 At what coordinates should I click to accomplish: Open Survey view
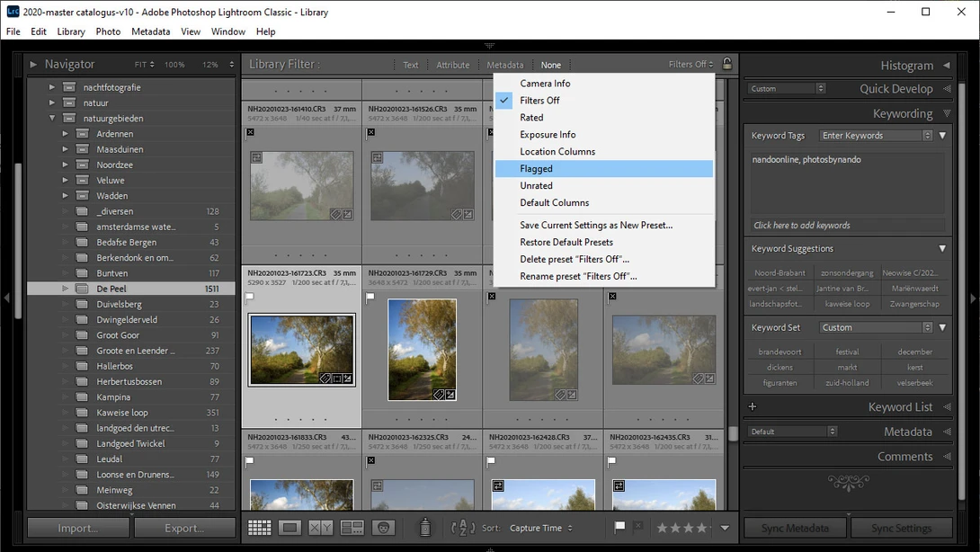point(352,528)
